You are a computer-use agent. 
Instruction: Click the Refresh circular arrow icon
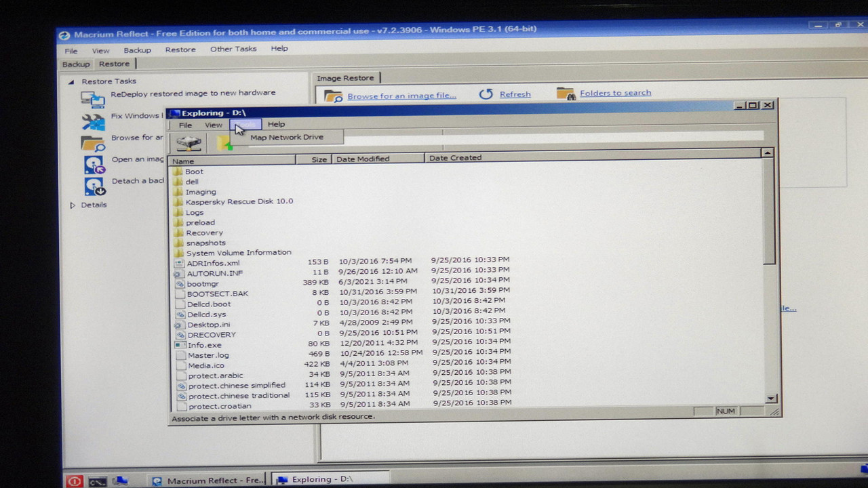click(486, 94)
